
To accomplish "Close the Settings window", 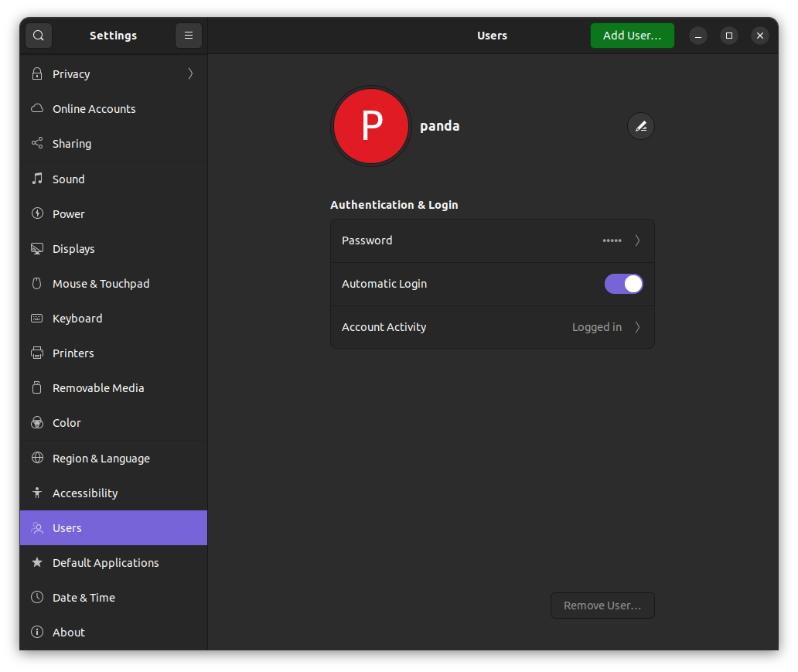I will (x=760, y=36).
